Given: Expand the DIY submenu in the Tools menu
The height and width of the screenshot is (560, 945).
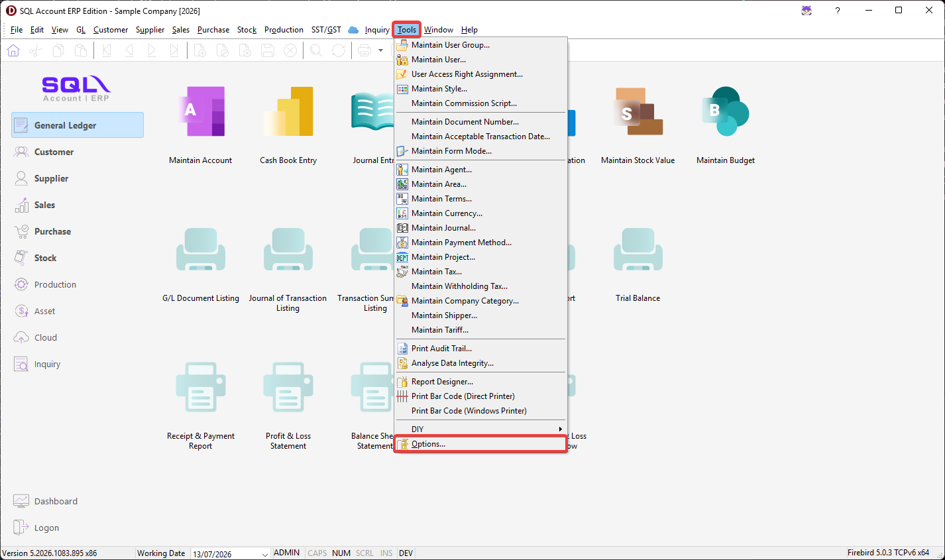Looking at the screenshot, I should point(480,429).
